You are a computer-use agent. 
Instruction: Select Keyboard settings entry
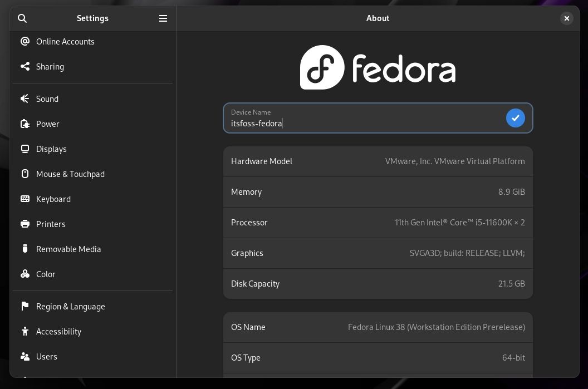point(92,199)
